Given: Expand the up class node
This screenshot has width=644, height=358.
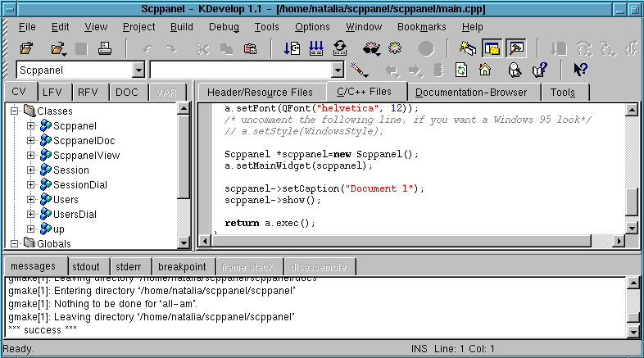Looking at the screenshot, I should click(x=31, y=229).
